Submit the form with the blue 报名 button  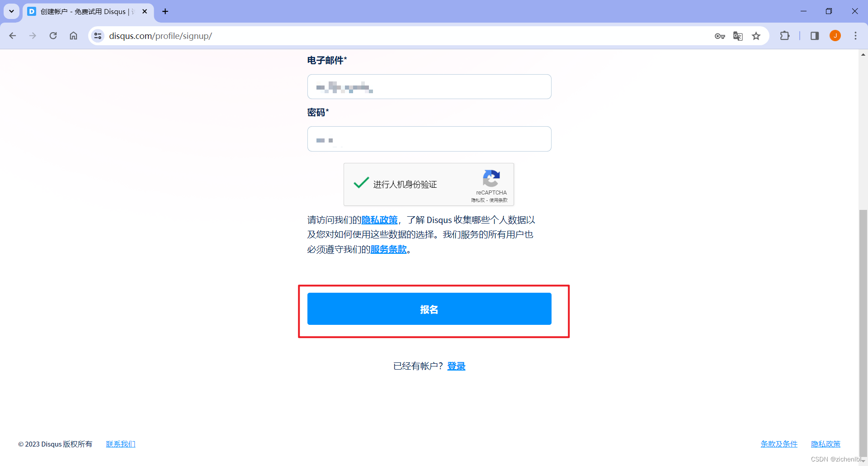click(429, 309)
